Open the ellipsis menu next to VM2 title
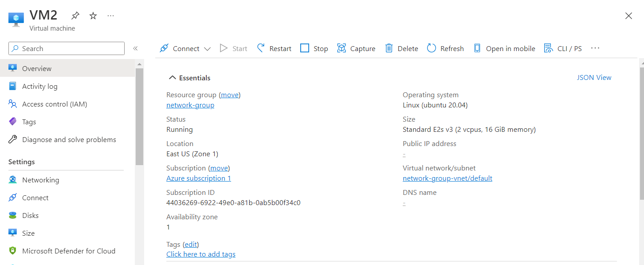The image size is (644, 265). [111, 16]
